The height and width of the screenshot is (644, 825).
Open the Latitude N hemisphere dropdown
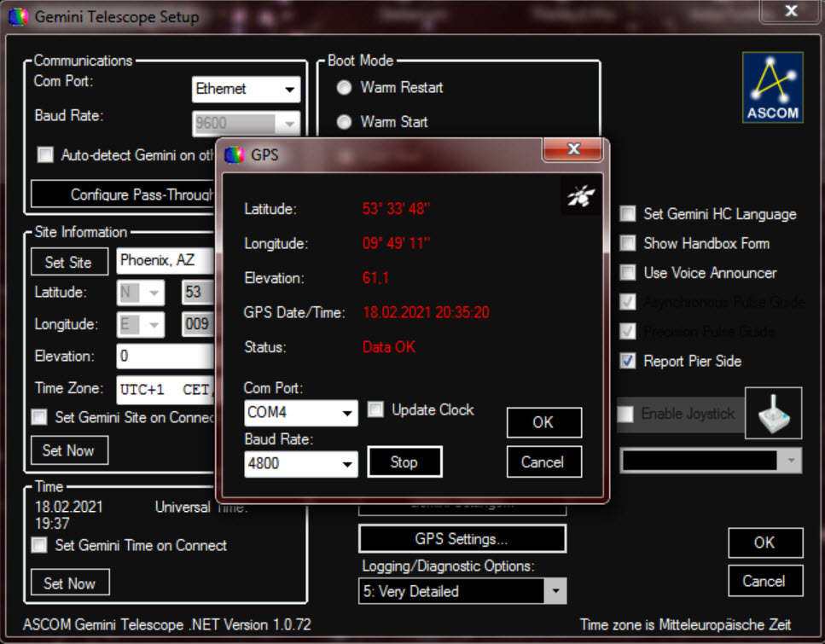click(154, 293)
